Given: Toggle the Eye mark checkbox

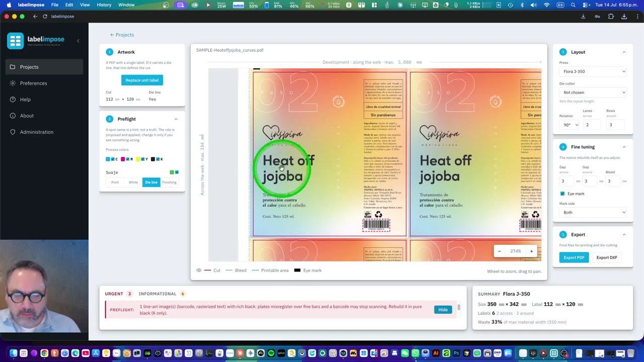Looking at the screenshot, I should coord(562,194).
